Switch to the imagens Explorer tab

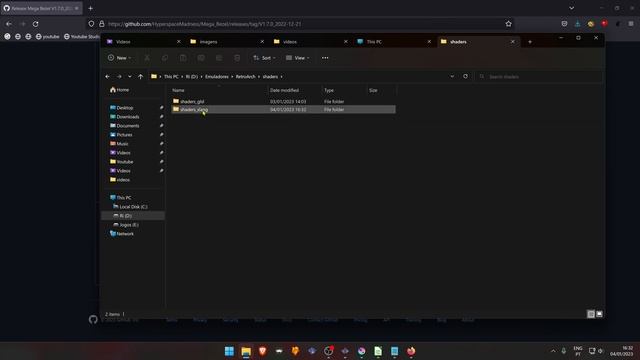tap(227, 42)
